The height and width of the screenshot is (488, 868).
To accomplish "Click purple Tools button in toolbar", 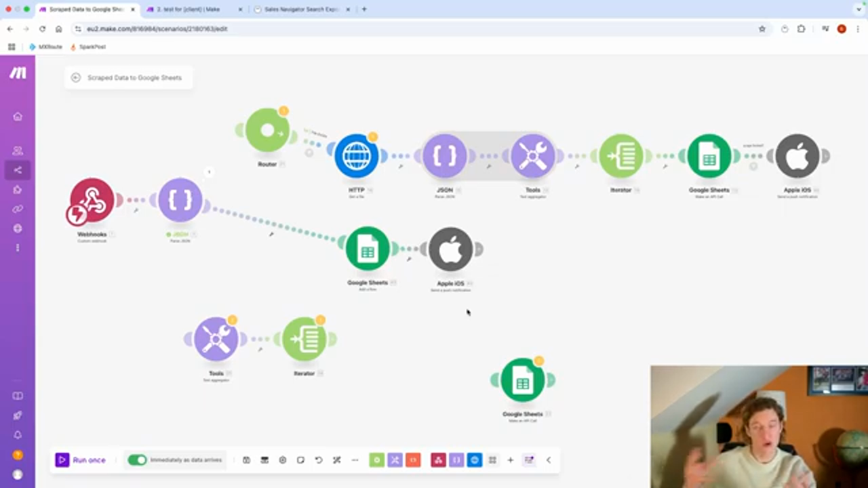I will [x=395, y=460].
